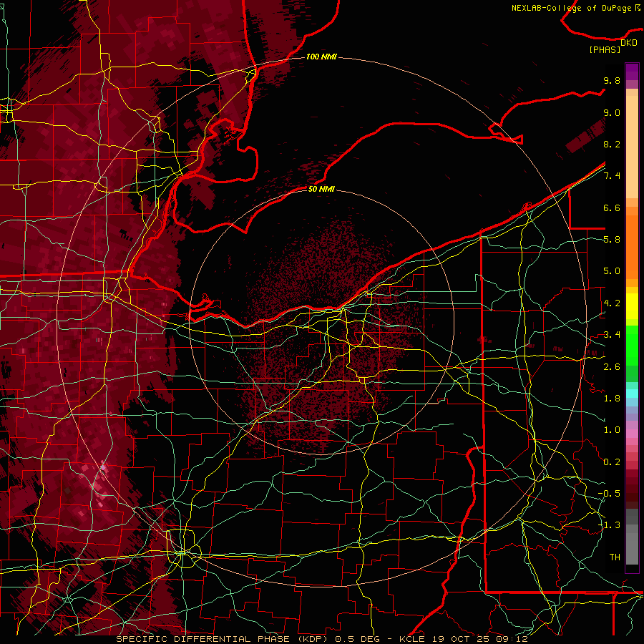Click the 4.2 value on color scale
The width and height of the screenshot is (644, 644).
(x=612, y=303)
